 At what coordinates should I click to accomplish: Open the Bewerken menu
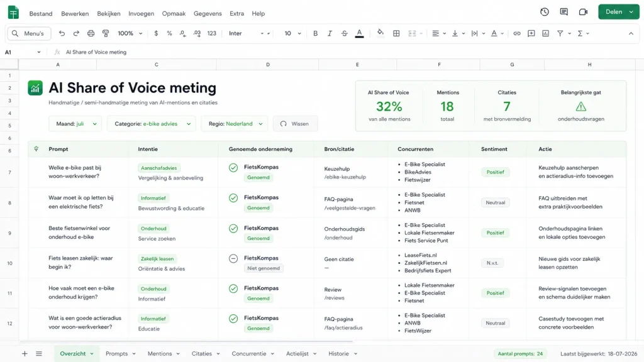tap(75, 14)
